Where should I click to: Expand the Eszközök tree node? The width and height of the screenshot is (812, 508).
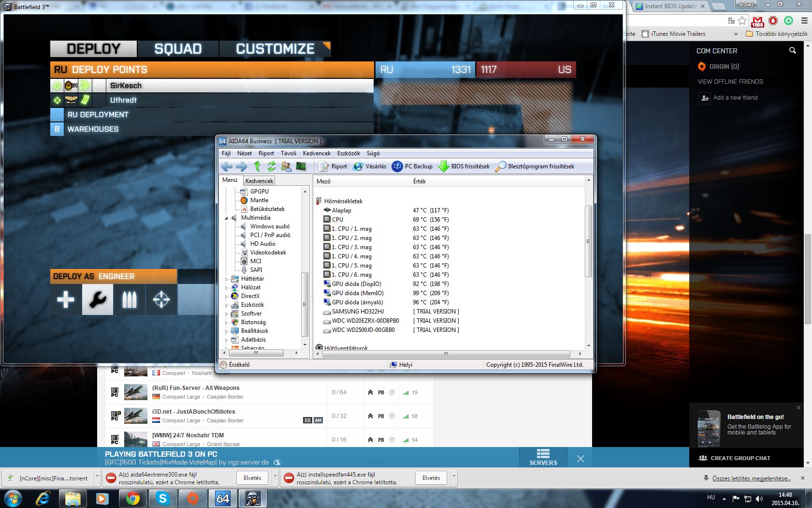coord(226,305)
